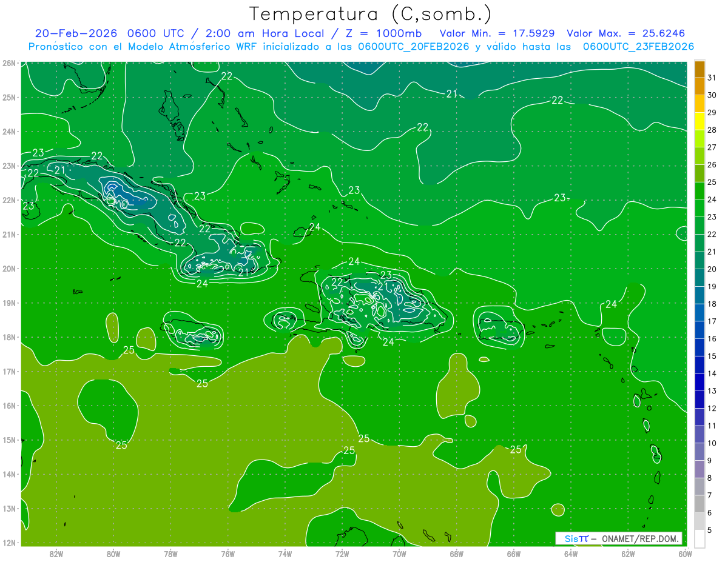
Task: Click the "22N" latitude axis label
Action: point(9,201)
